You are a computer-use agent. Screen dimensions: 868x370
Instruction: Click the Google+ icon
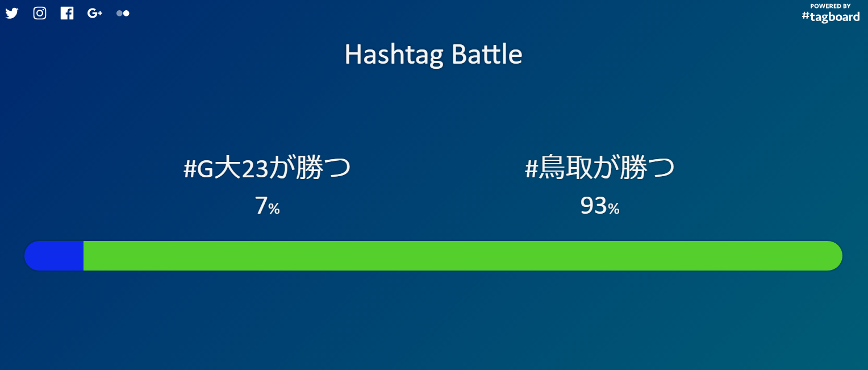coord(95,13)
